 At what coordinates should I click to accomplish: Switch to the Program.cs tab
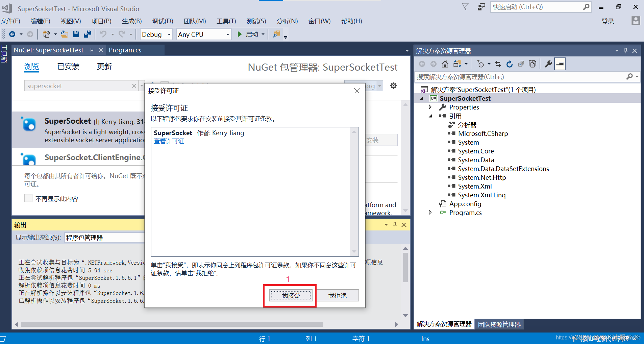tap(125, 50)
